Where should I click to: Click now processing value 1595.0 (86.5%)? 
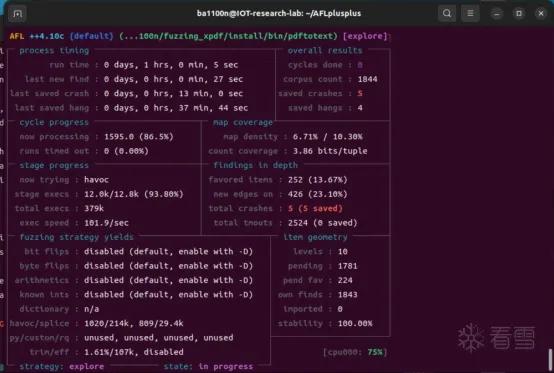(139, 137)
